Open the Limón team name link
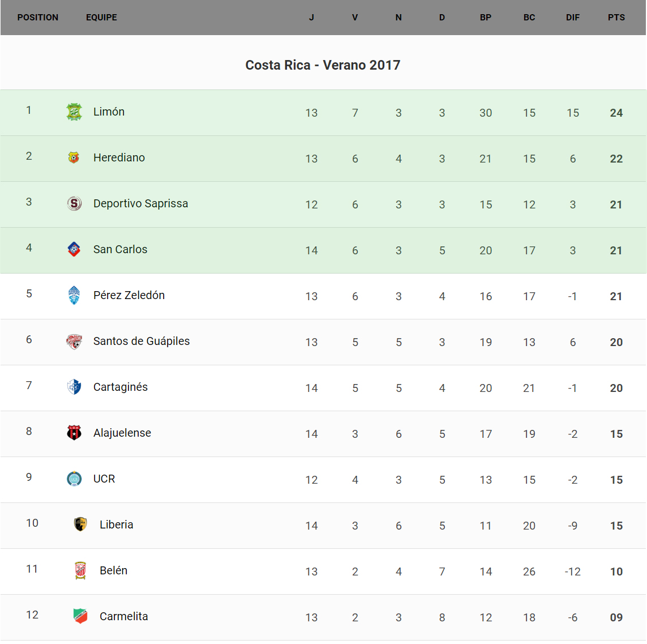The width and height of the screenshot is (647, 644). (x=109, y=112)
